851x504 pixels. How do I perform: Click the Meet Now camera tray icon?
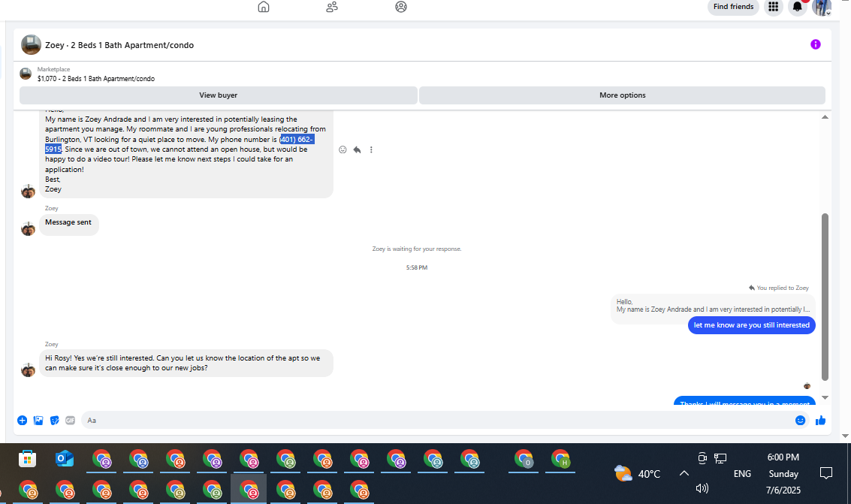click(x=702, y=458)
